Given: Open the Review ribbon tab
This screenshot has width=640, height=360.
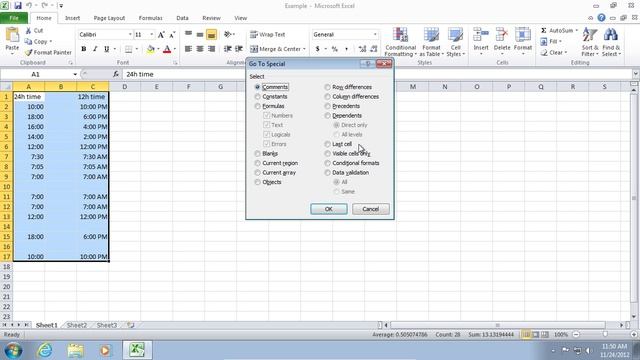Looking at the screenshot, I should pyautogui.click(x=211, y=18).
